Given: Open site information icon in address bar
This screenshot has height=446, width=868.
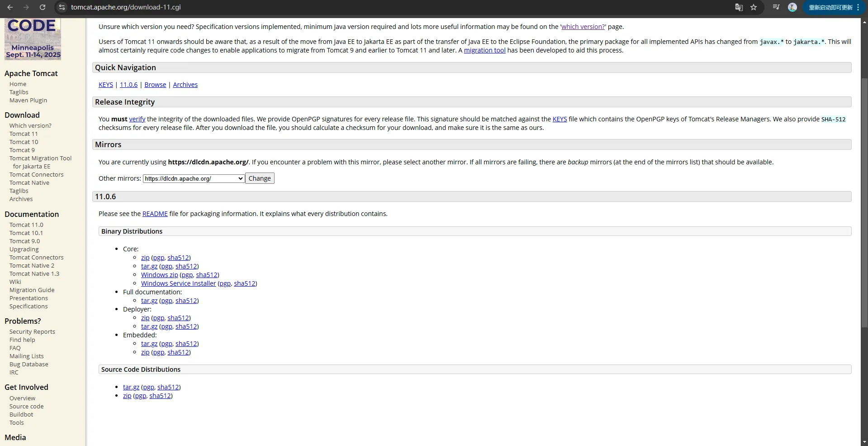Looking at the screenshot, I should point(62,7).
